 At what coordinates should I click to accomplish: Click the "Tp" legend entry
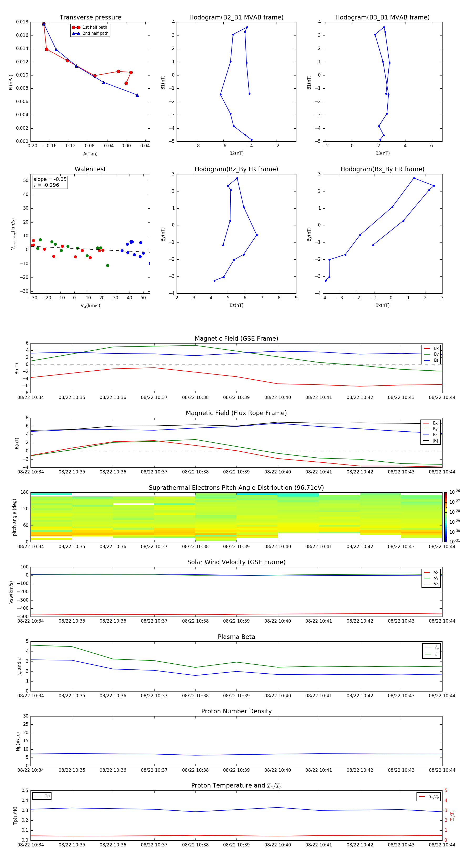coord(42,796)
